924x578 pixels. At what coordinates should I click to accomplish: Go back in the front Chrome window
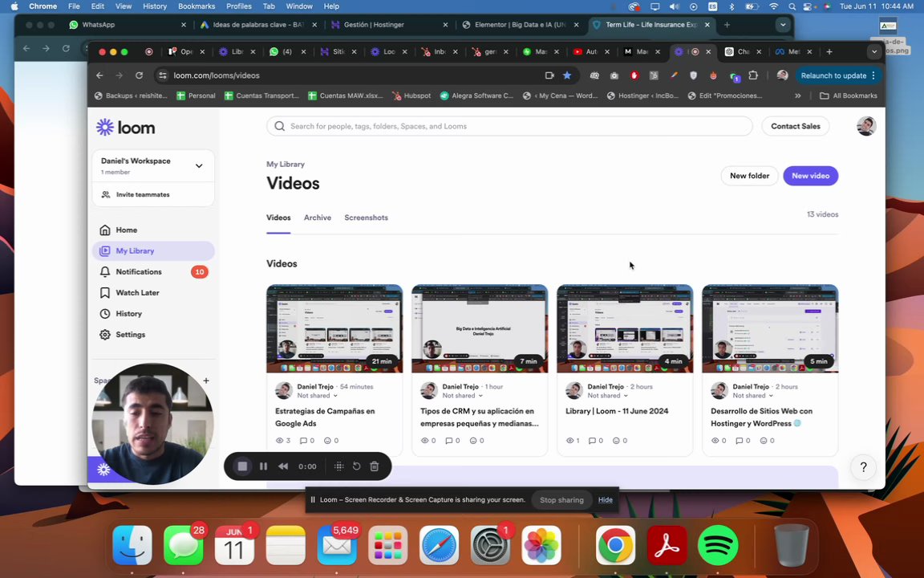coord(99,75)
